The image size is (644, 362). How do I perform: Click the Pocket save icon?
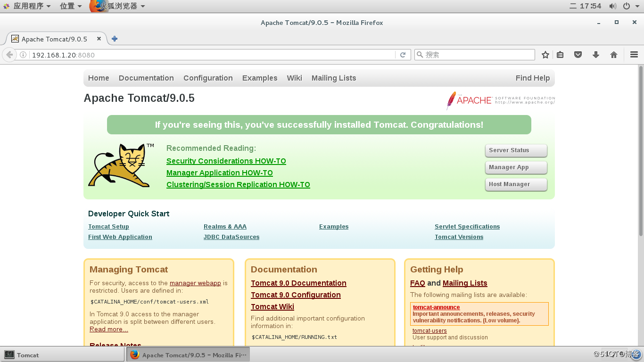click(x=578, y=55)
